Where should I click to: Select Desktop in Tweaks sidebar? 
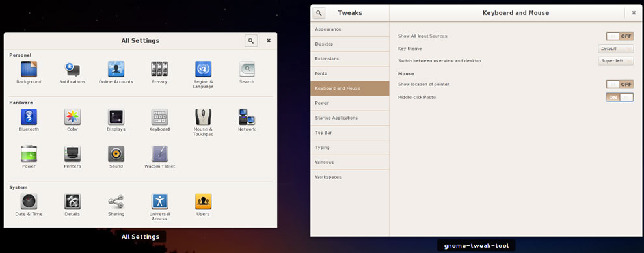pos(349,44)
